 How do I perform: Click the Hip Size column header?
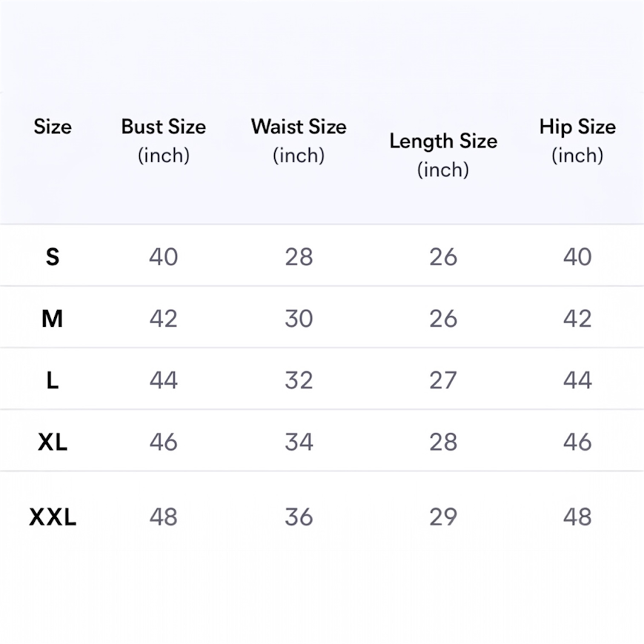pyautogui.click(x=577, y=140)
